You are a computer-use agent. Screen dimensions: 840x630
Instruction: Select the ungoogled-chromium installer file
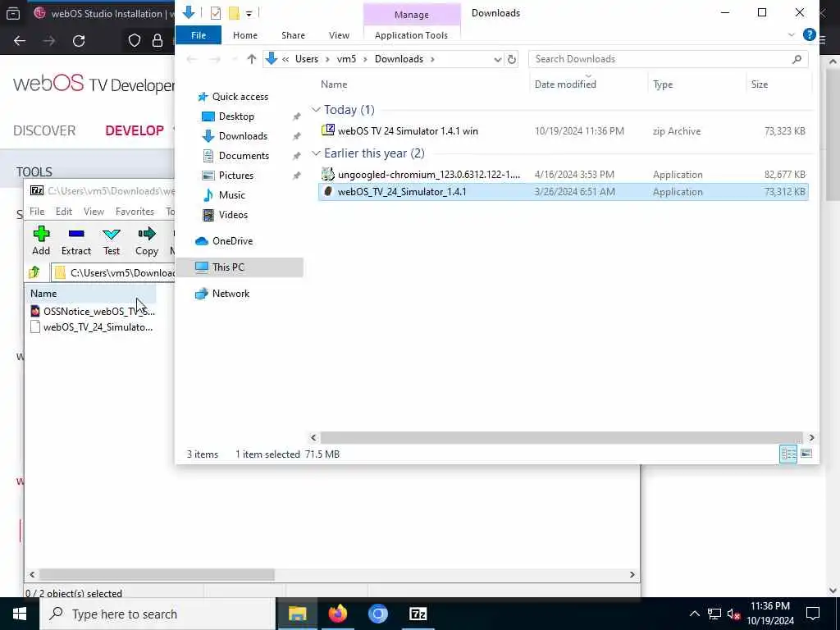point(564,174)
